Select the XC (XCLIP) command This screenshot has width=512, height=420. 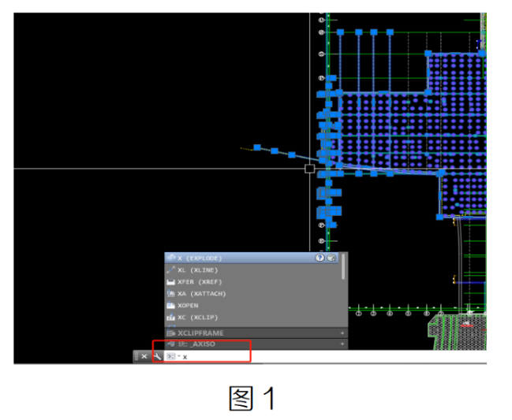197,318
